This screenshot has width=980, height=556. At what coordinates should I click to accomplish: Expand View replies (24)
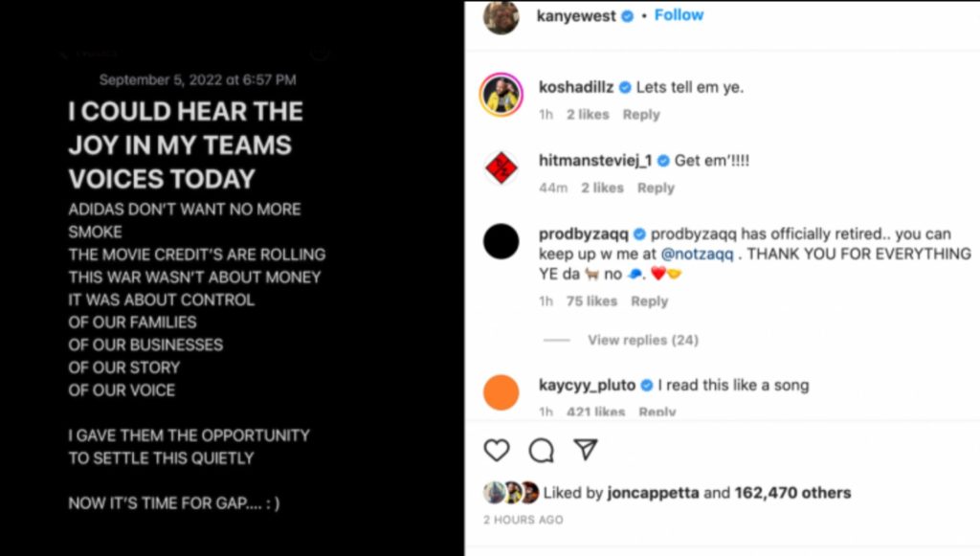(643, 340)
